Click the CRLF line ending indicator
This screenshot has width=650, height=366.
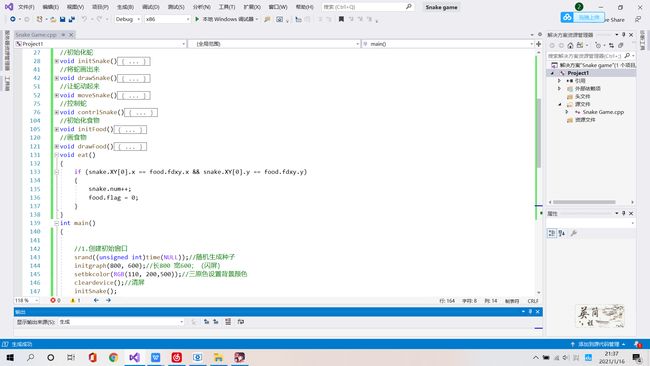pyautogui.click(x=533, y=301)
